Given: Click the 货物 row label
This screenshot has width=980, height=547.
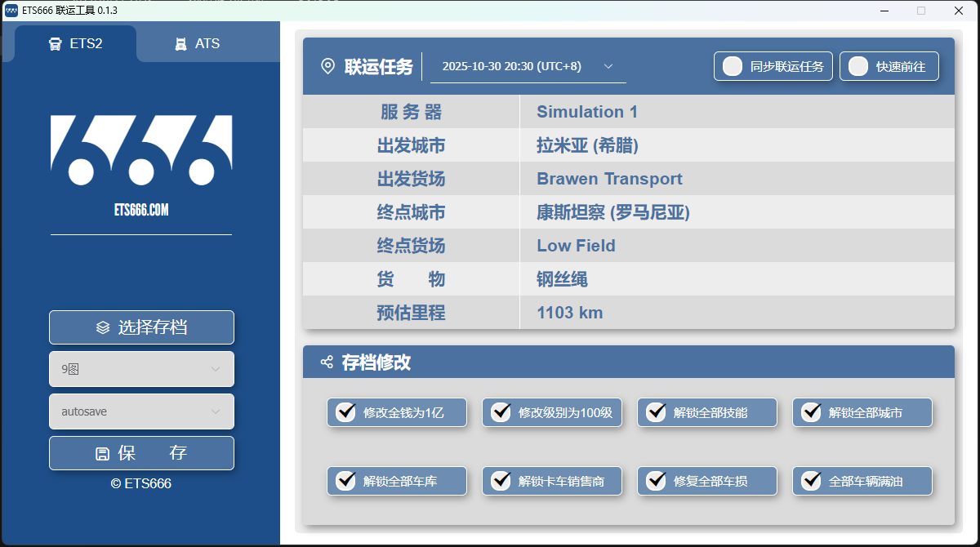Looking at the screenshot, I should click(411, 279).
